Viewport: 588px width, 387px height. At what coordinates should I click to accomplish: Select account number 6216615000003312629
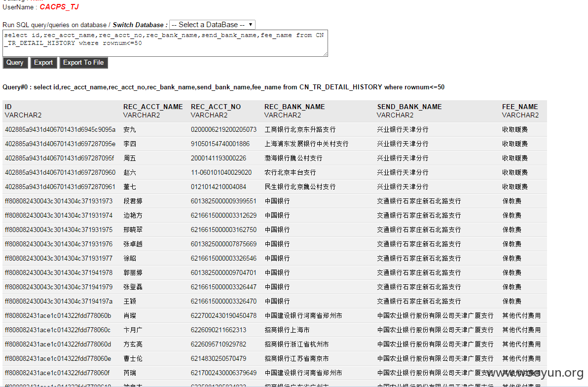(x=223, y=215)
